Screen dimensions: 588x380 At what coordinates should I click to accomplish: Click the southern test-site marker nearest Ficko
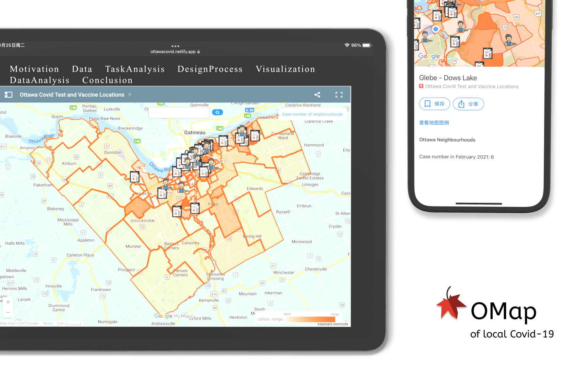tap(195, 208)
